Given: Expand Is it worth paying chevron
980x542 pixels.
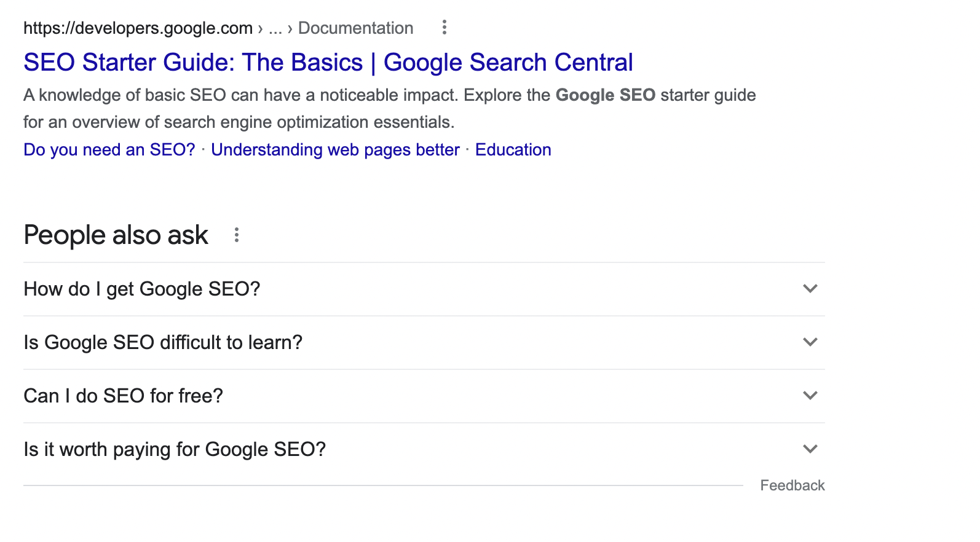Looking at the screenshot, I should 810,449.
